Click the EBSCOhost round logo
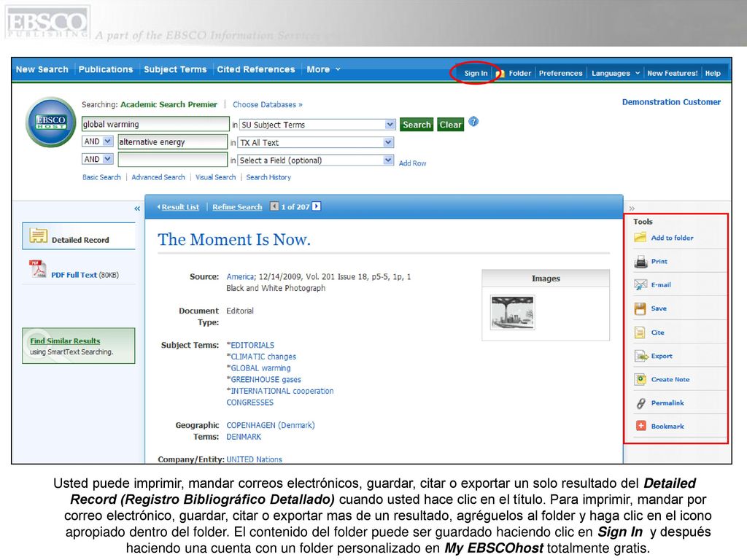 [50, 122]
